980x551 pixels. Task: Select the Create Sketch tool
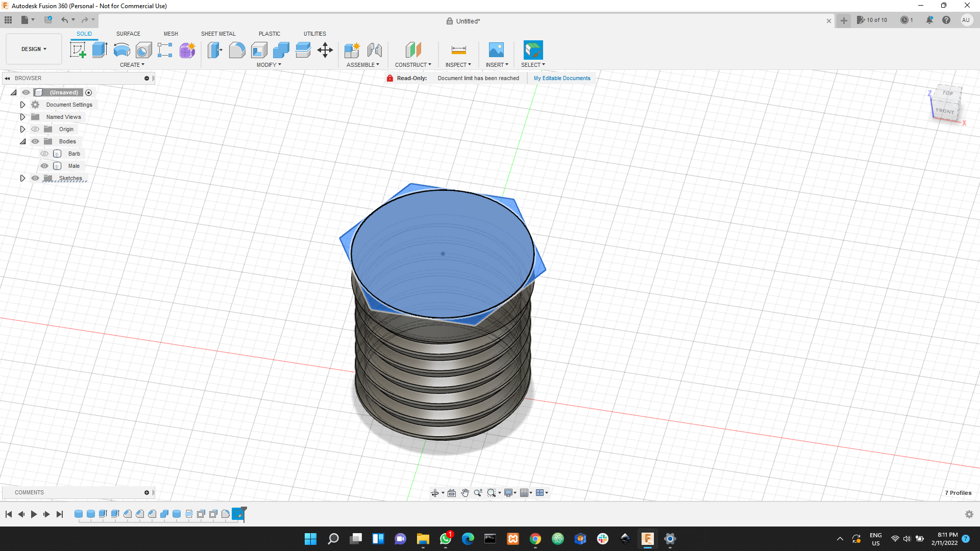pos(78,50)
